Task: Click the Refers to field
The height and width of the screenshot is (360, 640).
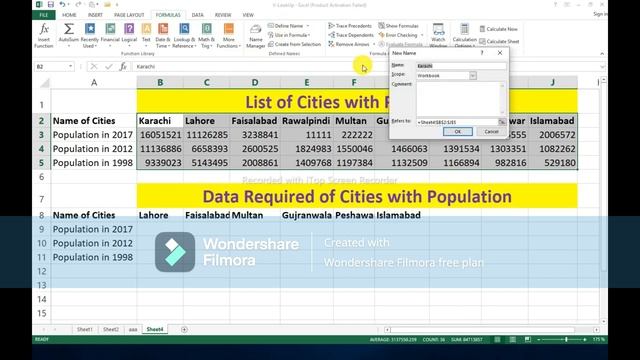Action: click(457, 122)
